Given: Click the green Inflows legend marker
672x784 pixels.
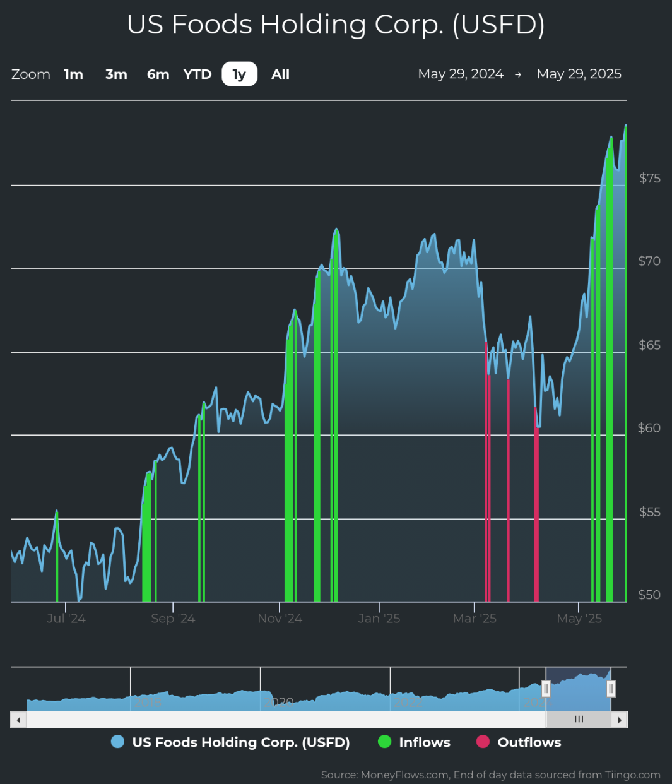Looking at the screenshot, I should (x=384, y=742).
